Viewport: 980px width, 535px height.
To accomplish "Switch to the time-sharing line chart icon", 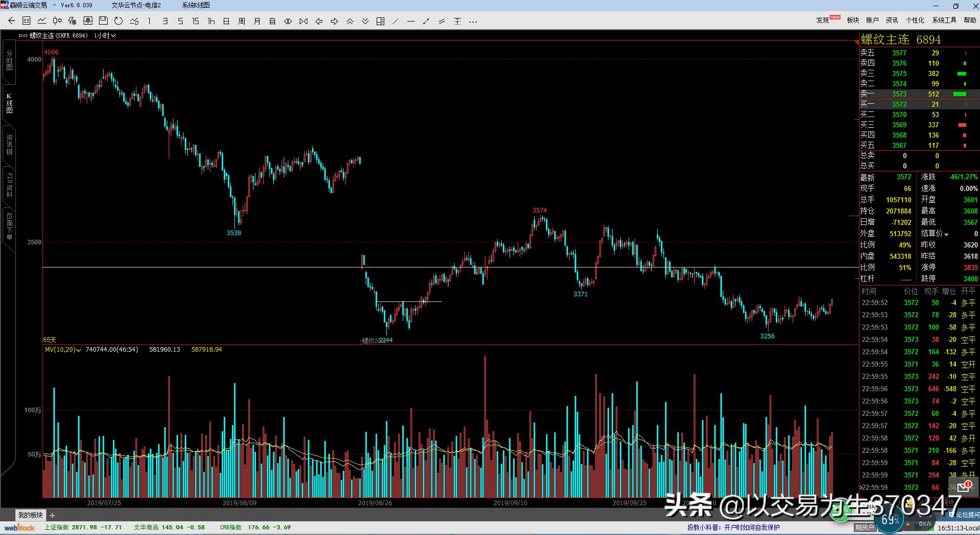I will (x=42, y=21).
